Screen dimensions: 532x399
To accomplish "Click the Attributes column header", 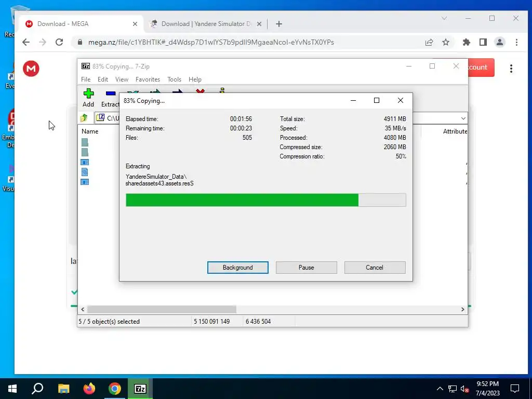I will click(455, 131).
